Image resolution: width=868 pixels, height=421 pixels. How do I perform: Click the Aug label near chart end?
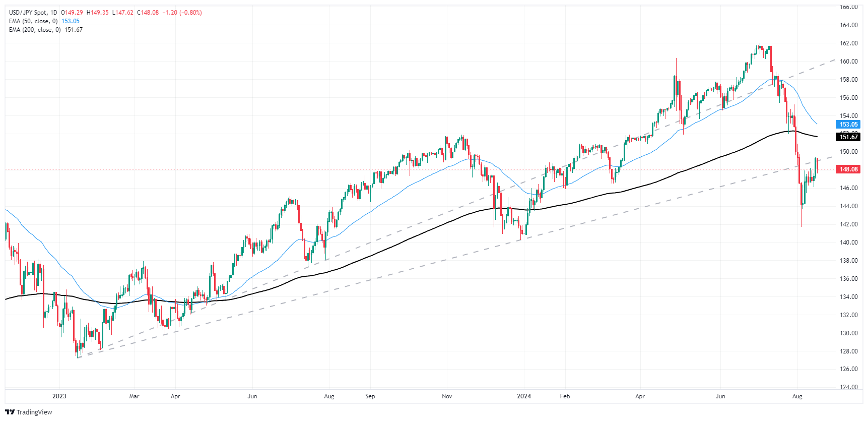pyautogui.click(x=797, y=396)
